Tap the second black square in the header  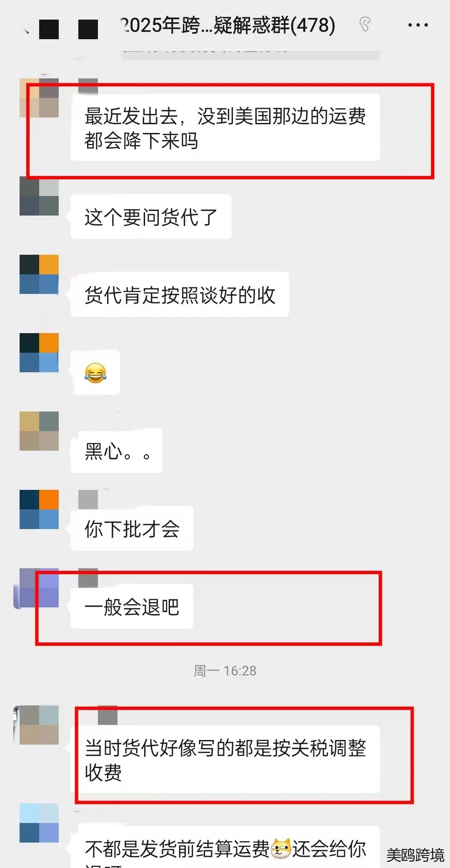[88, 29]
